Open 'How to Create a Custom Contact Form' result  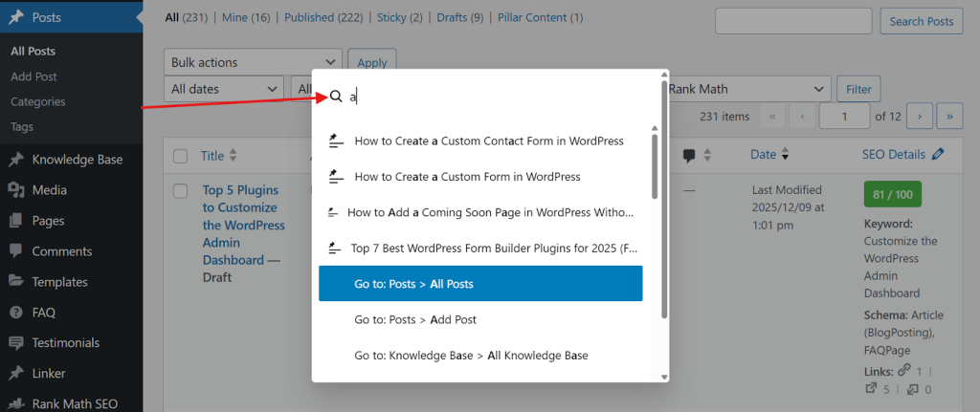click(x=480, y=141)
